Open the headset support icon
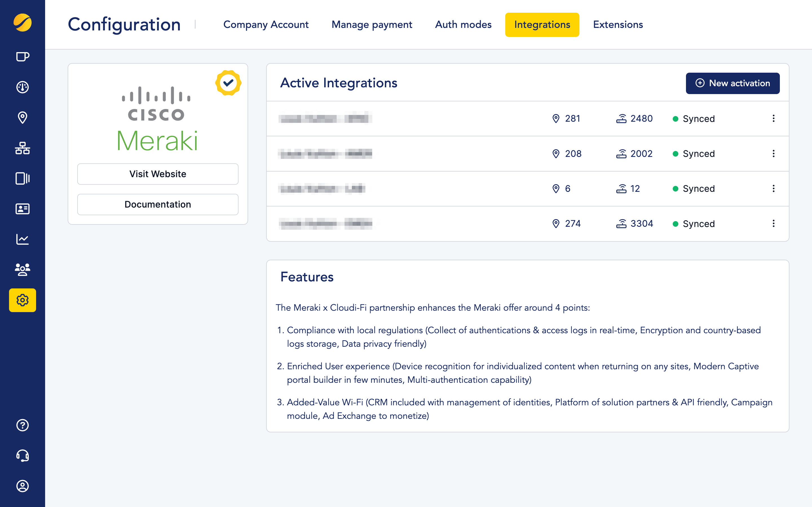This screenshot has height=507, width=812. (22, 455)
